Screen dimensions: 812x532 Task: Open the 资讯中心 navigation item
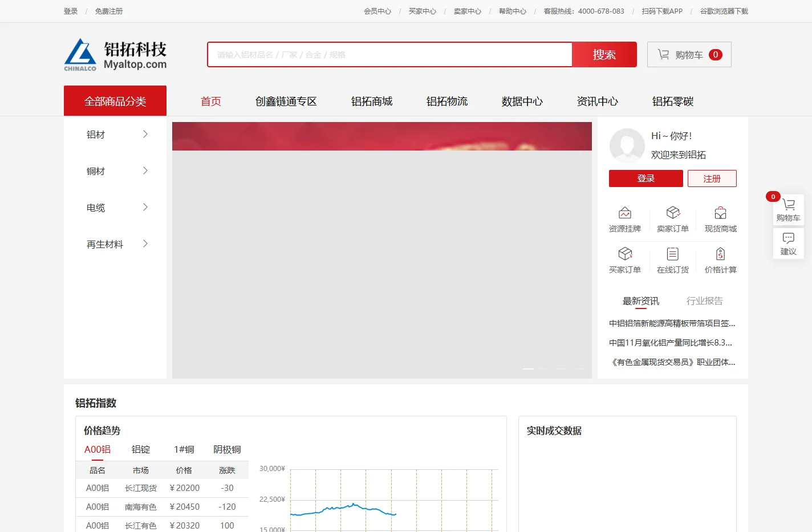tap(598, 101)
